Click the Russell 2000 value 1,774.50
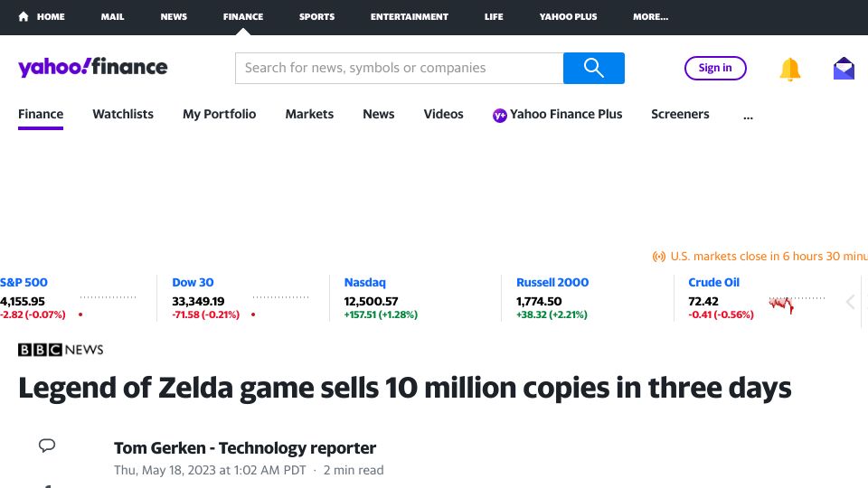Viewport: 868px width, 488px height. 539,302
